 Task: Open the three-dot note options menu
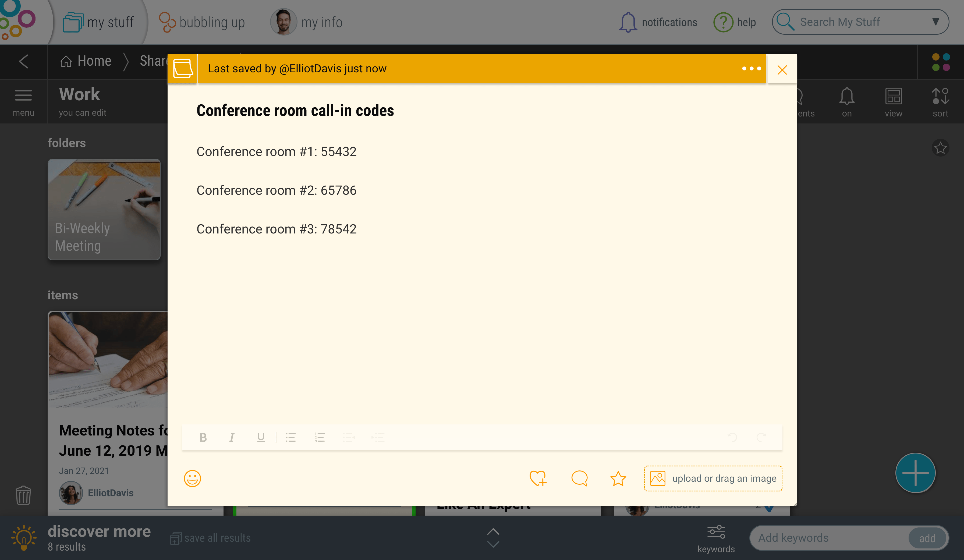click(751, 69)
